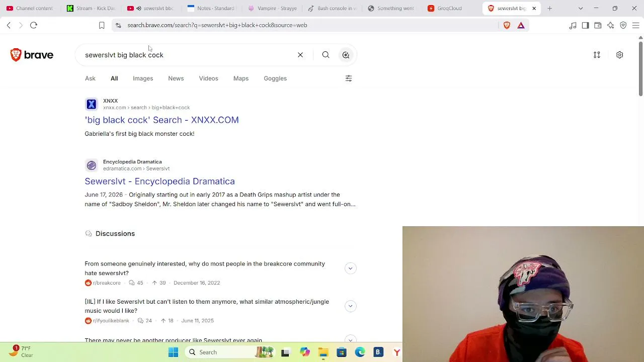The width and height of the screenshot is (644, 362).
Task: Open a new browser tab
Action: (549, 8)
